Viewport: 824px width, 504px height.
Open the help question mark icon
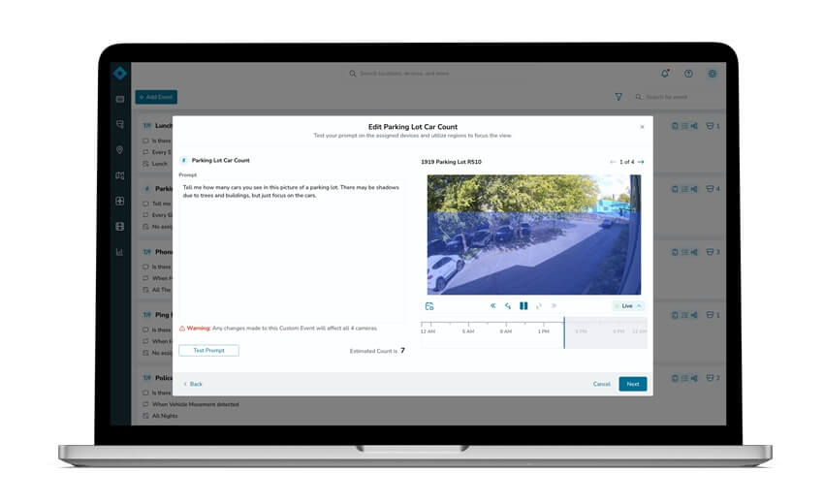(688, 74)
